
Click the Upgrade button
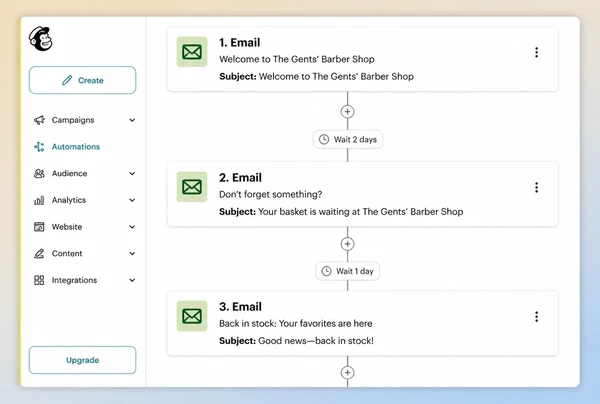[82, 360]
